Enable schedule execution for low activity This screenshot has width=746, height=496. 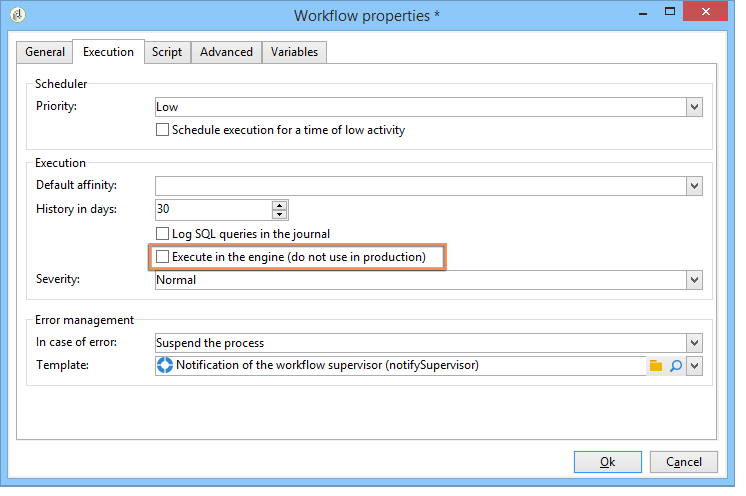pyautogui.click(x=163, y=130)
